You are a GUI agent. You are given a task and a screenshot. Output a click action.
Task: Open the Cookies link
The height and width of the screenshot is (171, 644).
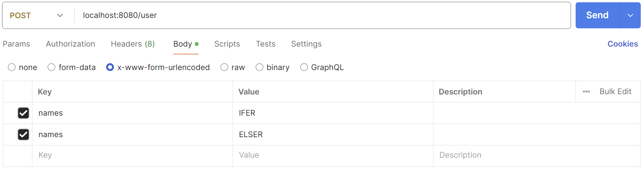click(622, 44)
